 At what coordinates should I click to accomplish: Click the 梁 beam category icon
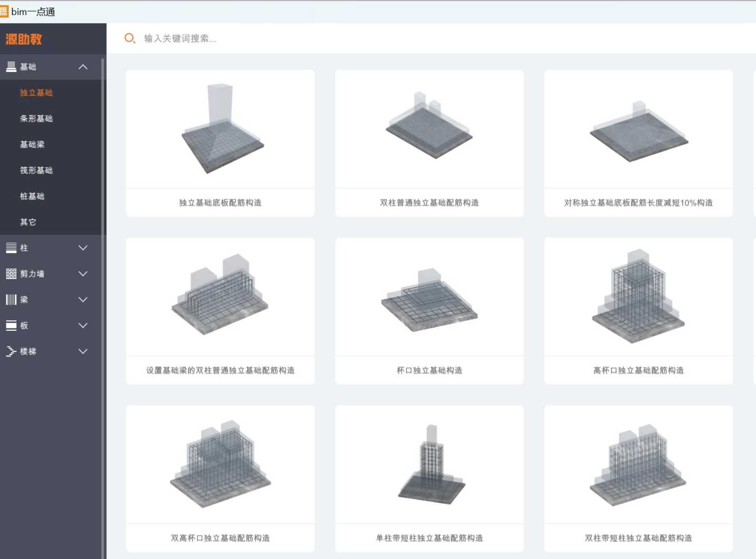coord(11,300)
